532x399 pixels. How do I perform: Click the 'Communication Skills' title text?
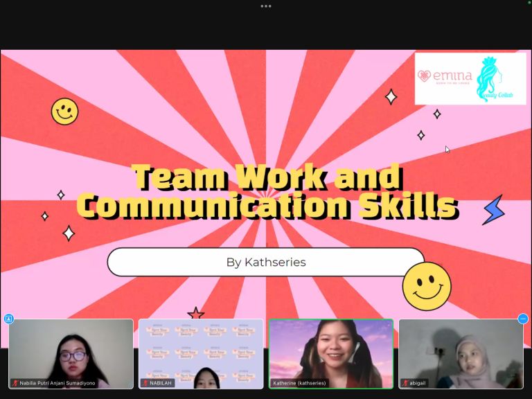[x=267, y=205]
